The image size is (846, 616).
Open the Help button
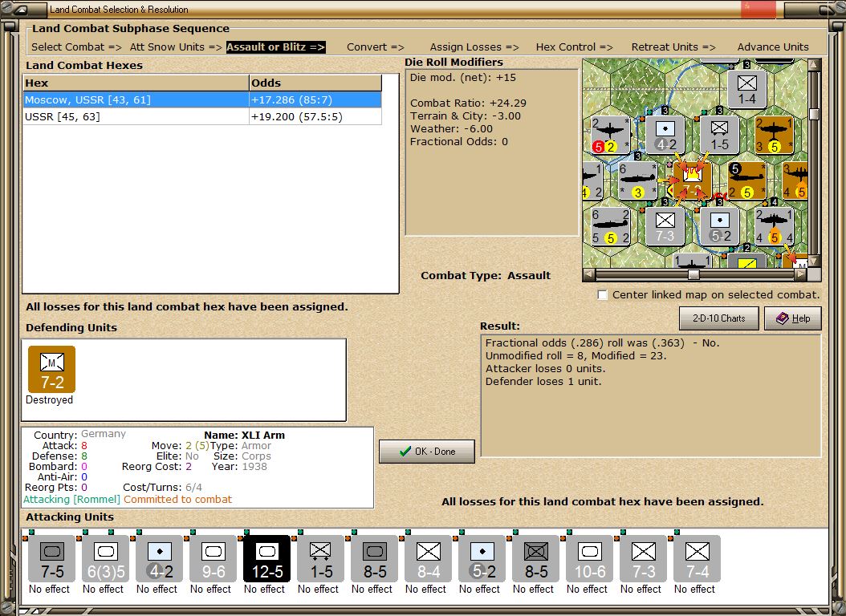tap(792, 318)
